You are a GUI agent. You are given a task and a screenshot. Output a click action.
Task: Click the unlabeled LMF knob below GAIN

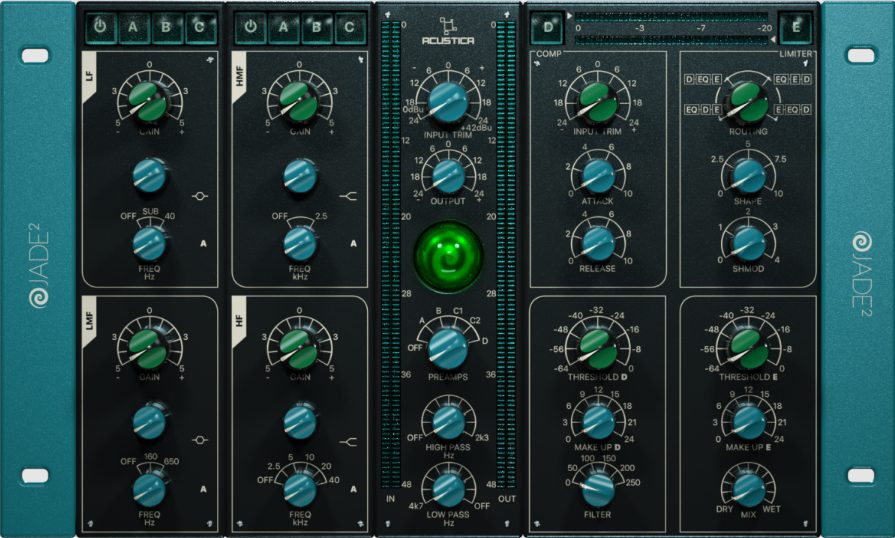coord(149,421)
